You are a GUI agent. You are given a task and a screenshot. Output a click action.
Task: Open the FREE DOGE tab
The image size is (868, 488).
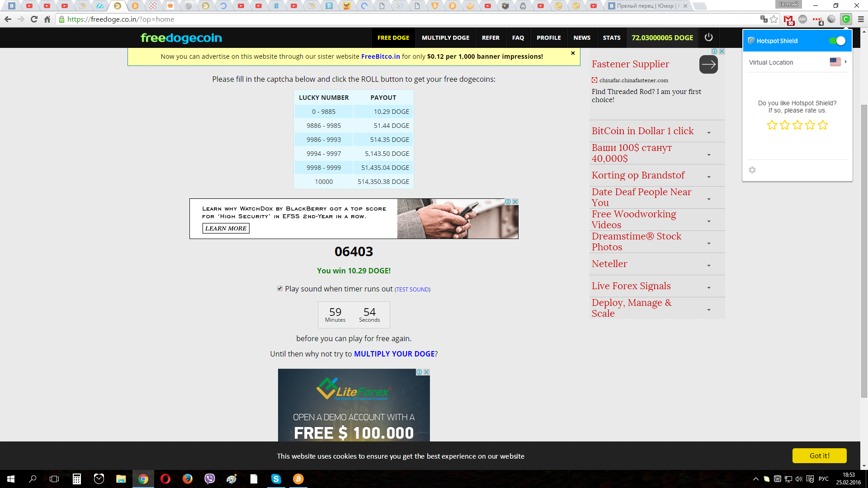tap(393, 38)
